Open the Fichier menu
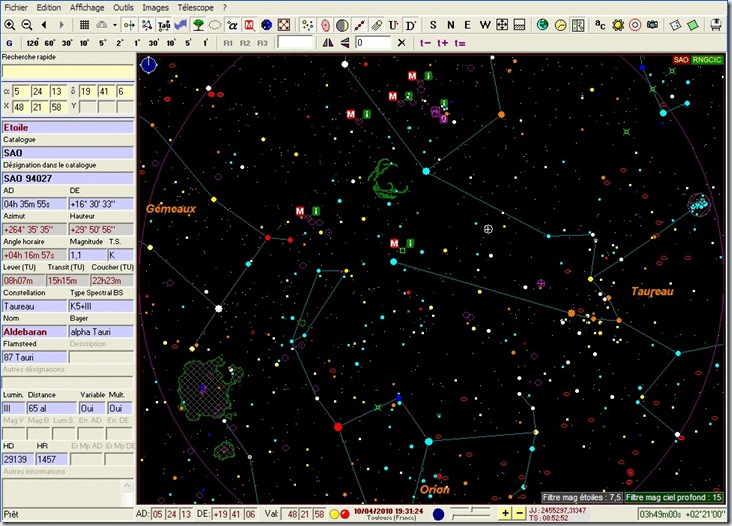 pyautogui.click(x=16, y=7)
